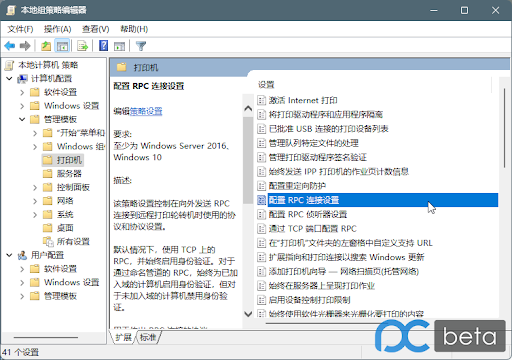Expand Windows 设置 under 计算机配置
512x360 pixels.
[x=22, y=106]
